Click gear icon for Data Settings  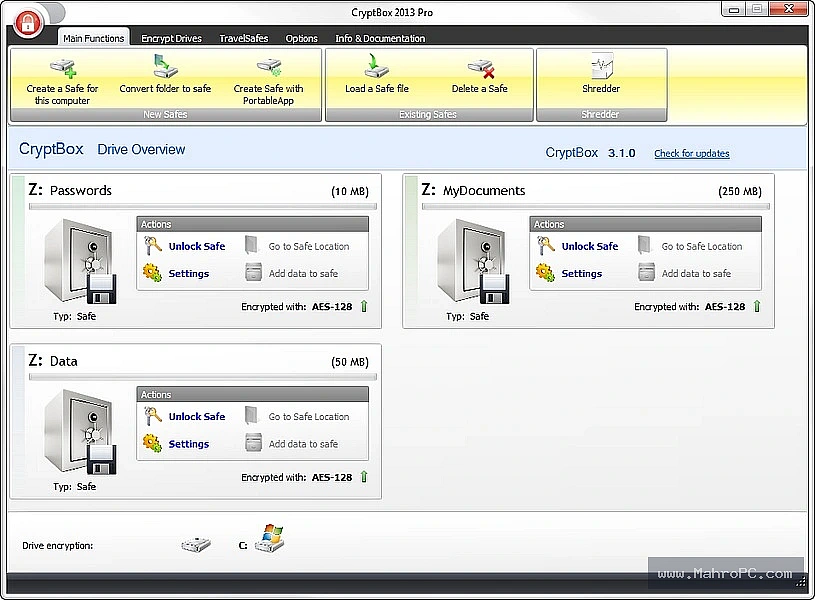(x=152, y=443)
